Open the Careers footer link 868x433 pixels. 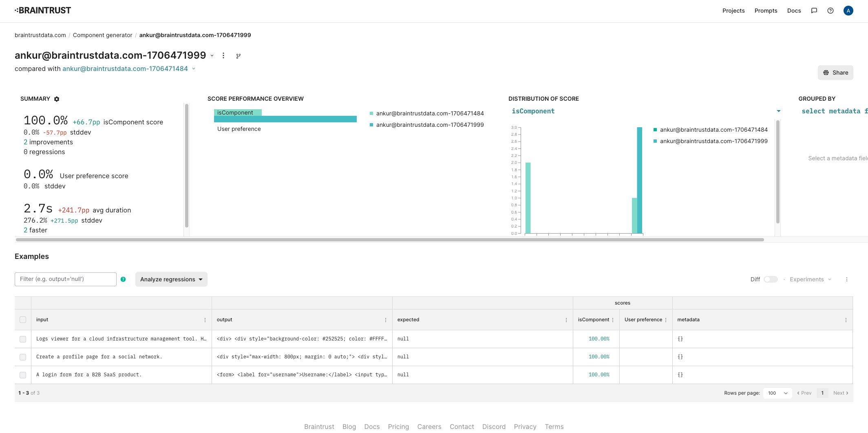(429, 426)
